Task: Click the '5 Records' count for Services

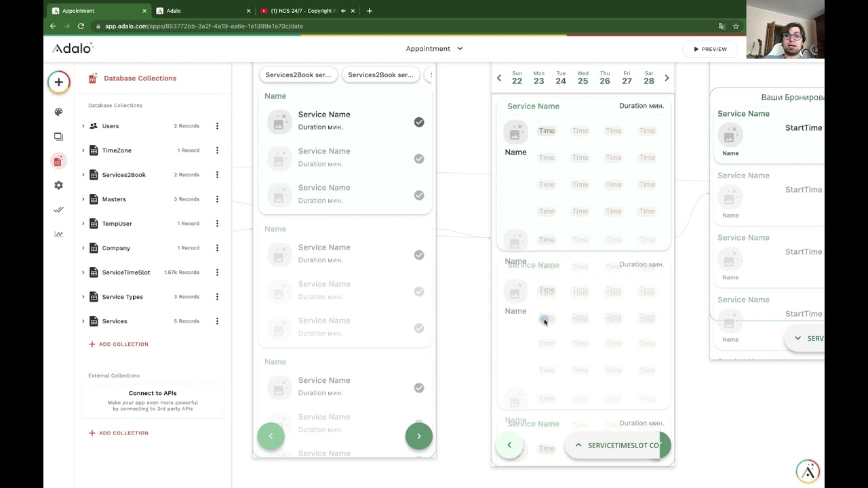Action: 186,321
